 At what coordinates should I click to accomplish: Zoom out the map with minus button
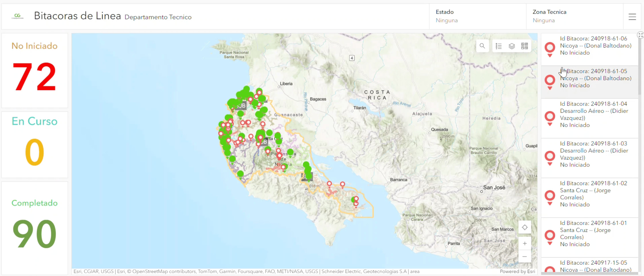point(525,256)
